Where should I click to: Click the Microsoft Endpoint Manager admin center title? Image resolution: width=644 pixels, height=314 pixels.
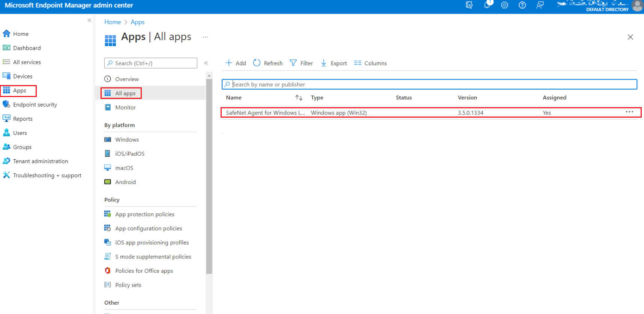pos(69,6)
